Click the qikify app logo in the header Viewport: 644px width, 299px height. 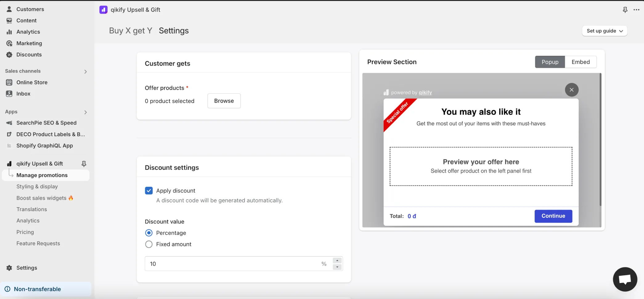tap(103, 10)
